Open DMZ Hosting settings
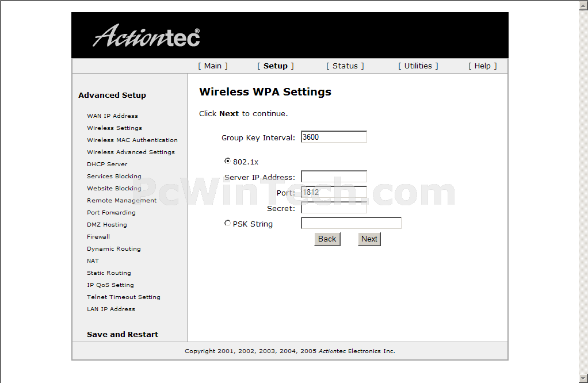 pos(107,224)
